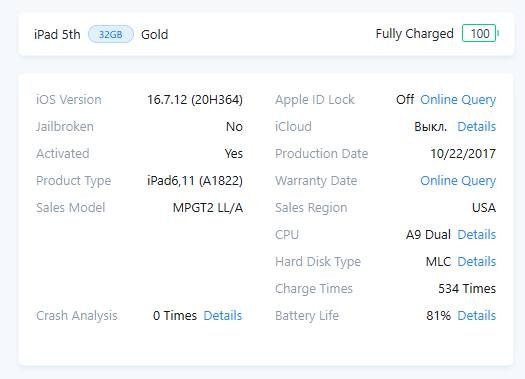Click the battery 100 indicator icon
525x379 pixels.
pyautogui.click(x=480, y=33)
